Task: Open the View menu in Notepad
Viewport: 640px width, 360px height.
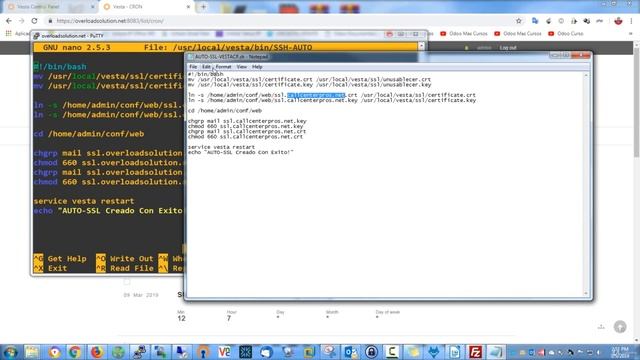Action: tap(242, 67)
